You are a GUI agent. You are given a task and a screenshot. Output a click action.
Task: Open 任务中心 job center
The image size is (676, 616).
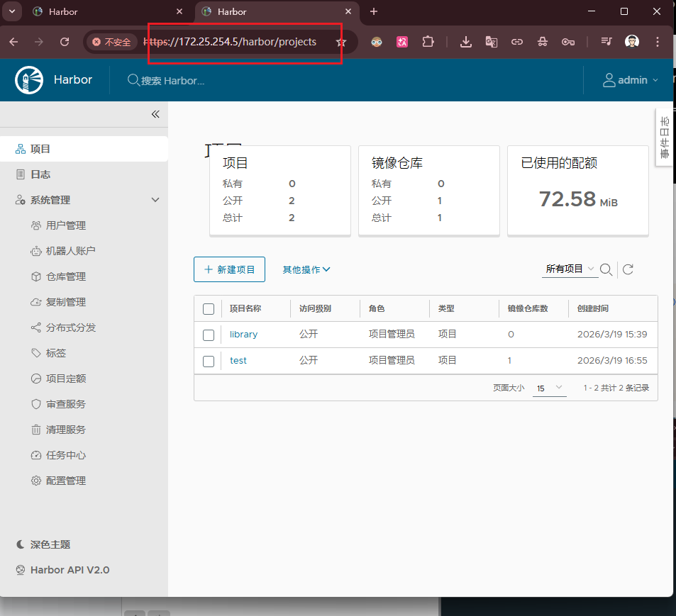coord(65,455)
